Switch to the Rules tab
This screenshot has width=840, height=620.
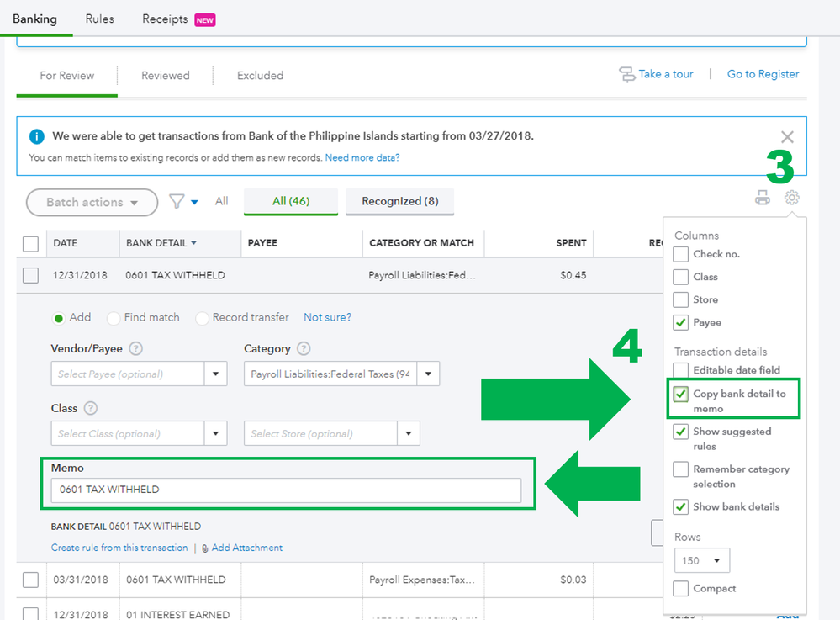click(100, 19)
